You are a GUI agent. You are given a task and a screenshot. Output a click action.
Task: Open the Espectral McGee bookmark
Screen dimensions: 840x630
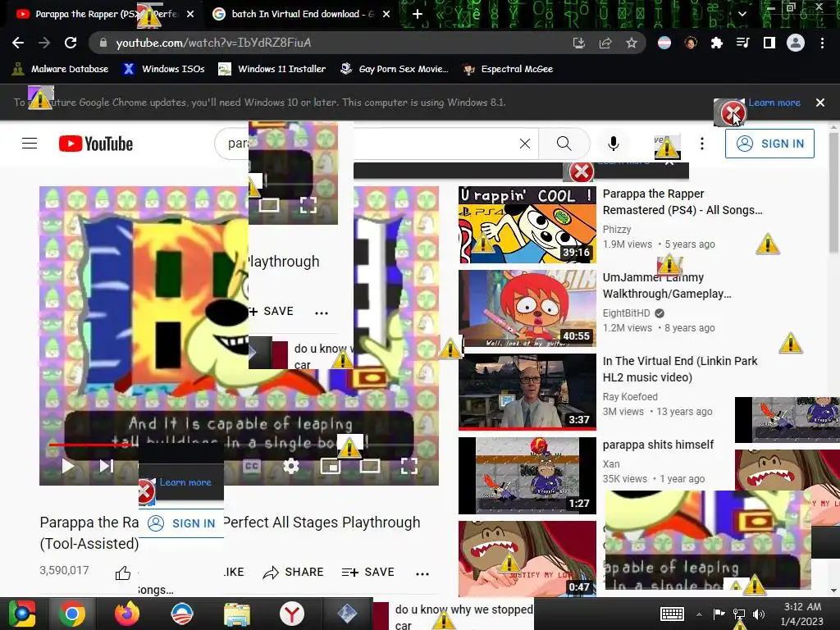508,69
